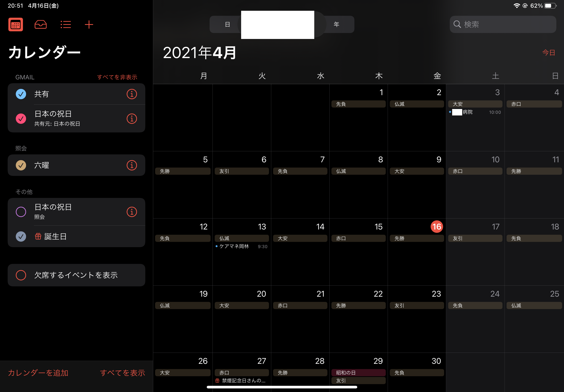Enable 欠席するイベントを表示 option
Screen dimensions: 564x392
21,275
